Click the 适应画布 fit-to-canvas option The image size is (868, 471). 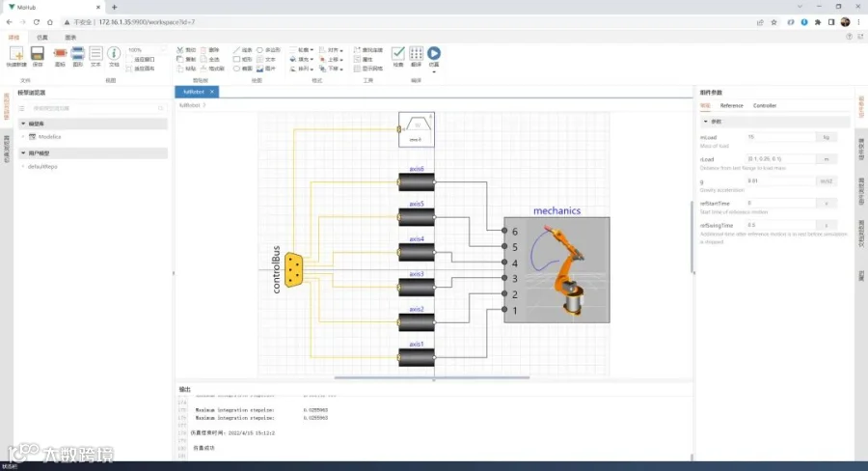tap(141, 69)
